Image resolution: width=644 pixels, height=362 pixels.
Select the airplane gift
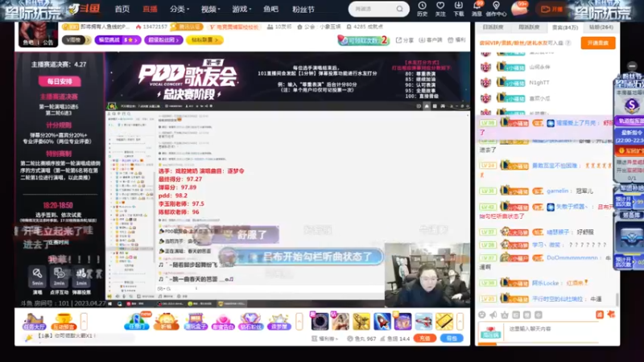tap(423, 321)
